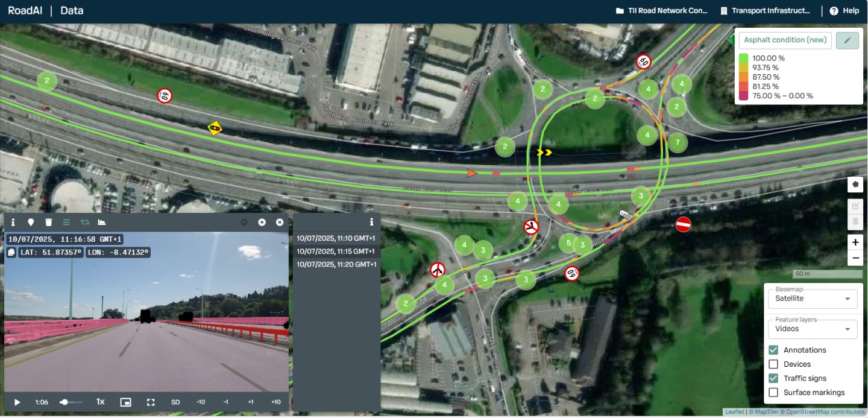
Task: Click the plus circle icon on video panel
Action: point(262,223)
